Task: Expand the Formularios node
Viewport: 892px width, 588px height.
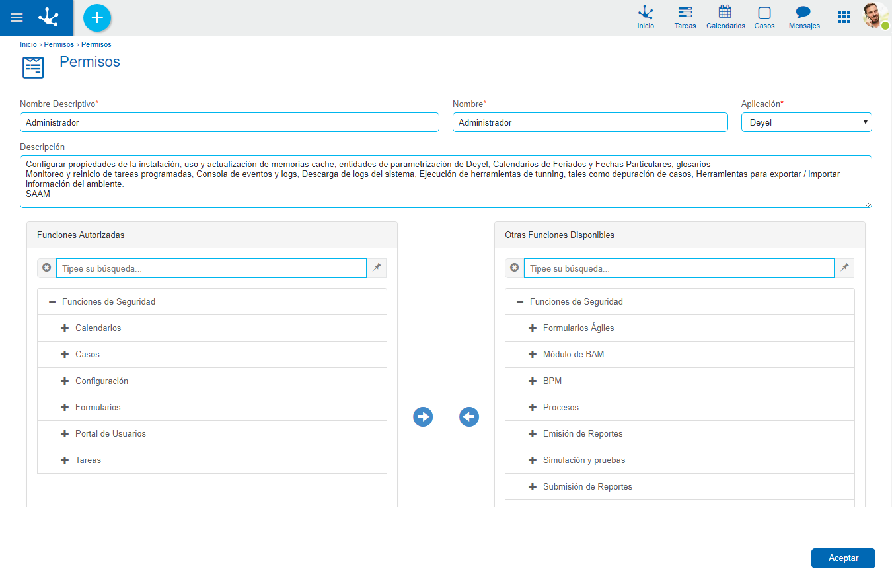Action: pos(65,408)
